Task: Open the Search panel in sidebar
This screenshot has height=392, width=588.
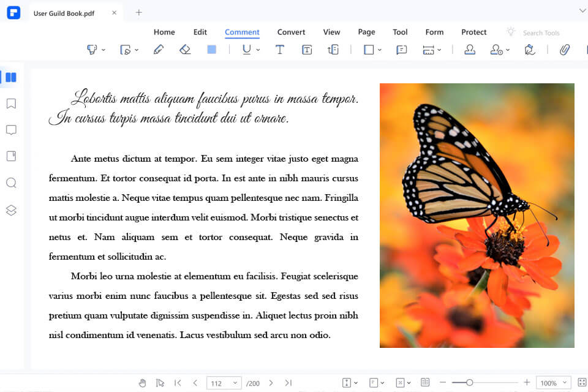Action: [11, 183]
